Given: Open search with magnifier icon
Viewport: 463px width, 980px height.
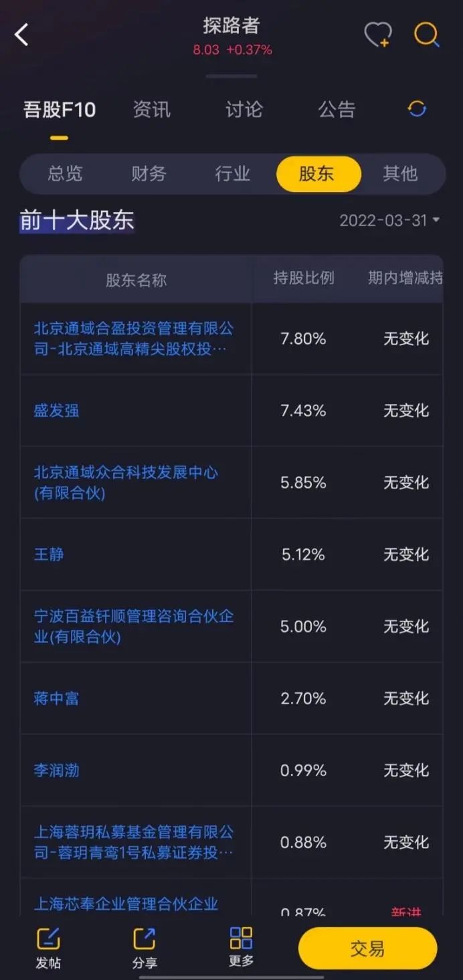Looking at the screenshot, I should pos(427,35).
